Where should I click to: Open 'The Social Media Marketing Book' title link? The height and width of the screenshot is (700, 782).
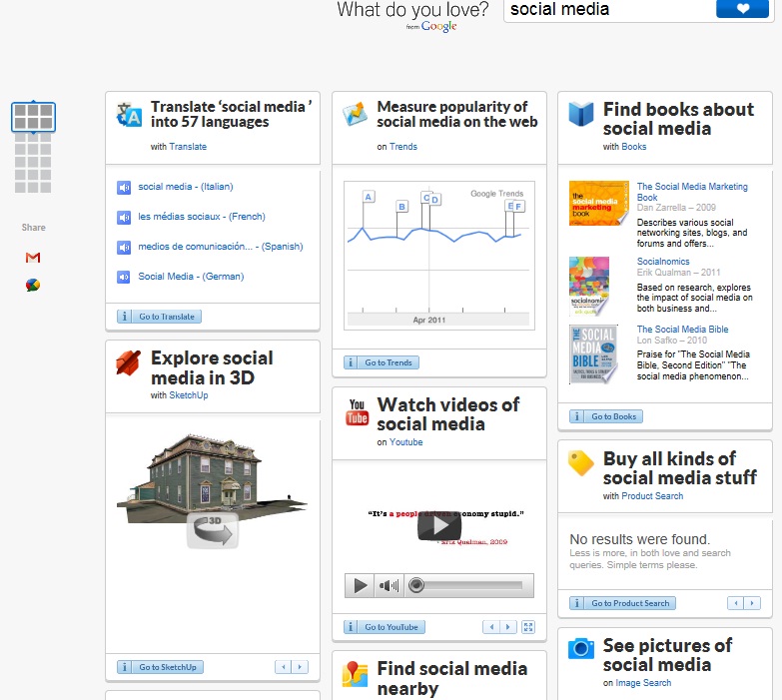pyautogui.click(x=692, y=192)
